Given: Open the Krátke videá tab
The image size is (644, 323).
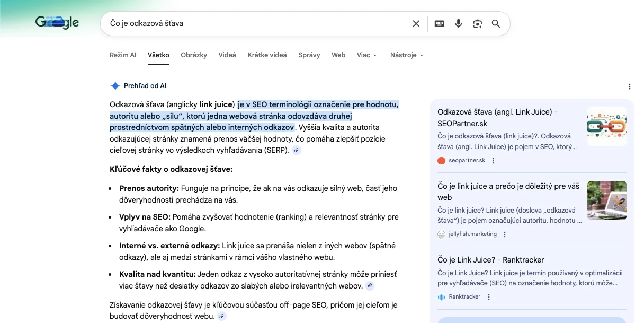Looking at the screenshot, I should pos(267,55).
